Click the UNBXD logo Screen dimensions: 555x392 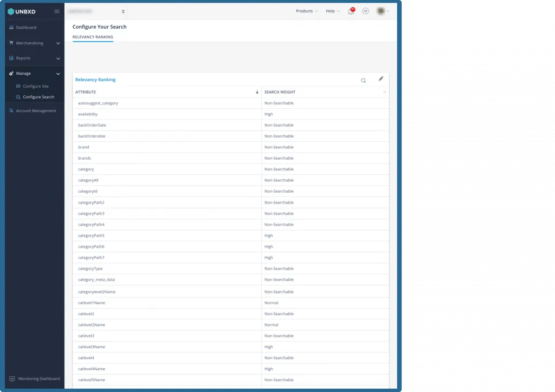(x=22, y=11)
